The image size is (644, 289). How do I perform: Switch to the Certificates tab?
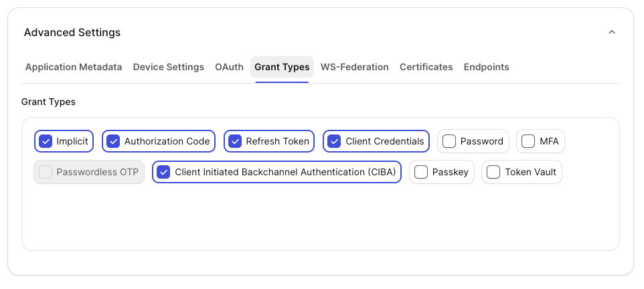click(x=426, y=67)
